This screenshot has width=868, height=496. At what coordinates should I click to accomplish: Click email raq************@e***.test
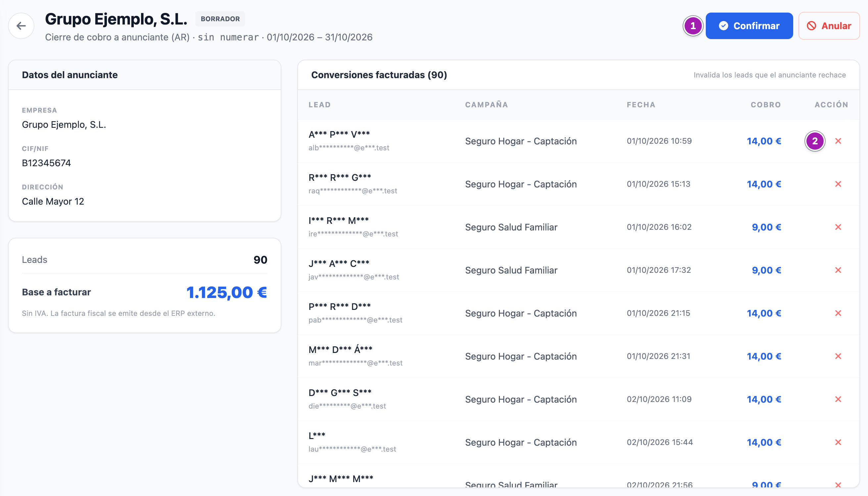point(353,191)
